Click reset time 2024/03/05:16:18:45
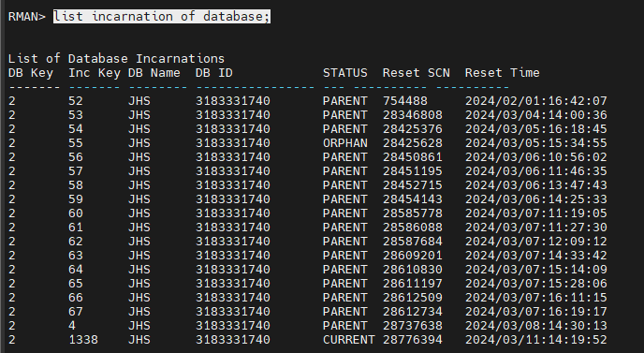 click(x=536, y=129)
